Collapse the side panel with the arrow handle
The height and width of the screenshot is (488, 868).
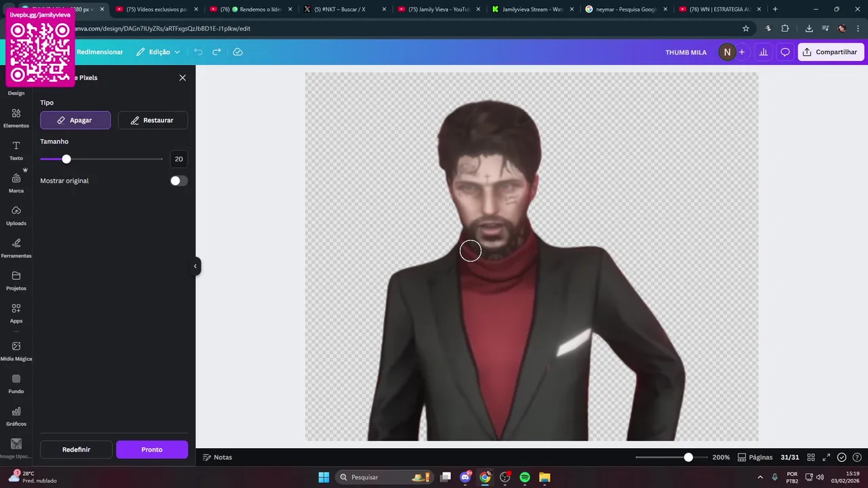(195, 266)
